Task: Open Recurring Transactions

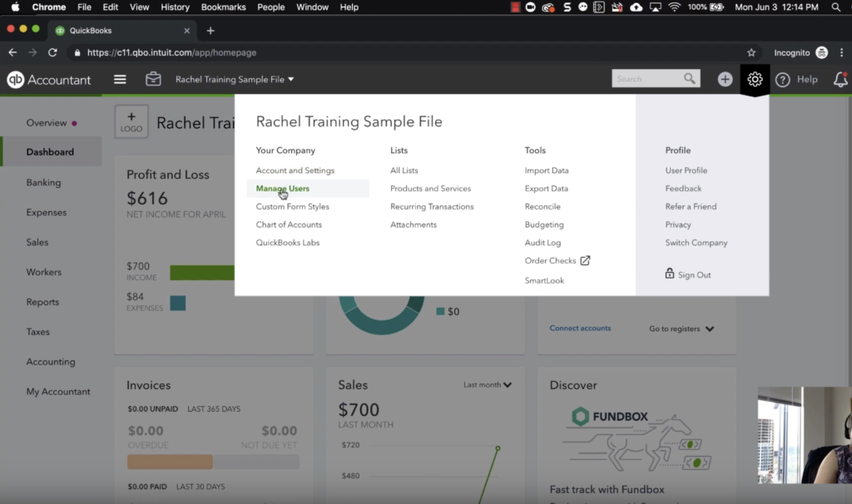Action: 432,206
